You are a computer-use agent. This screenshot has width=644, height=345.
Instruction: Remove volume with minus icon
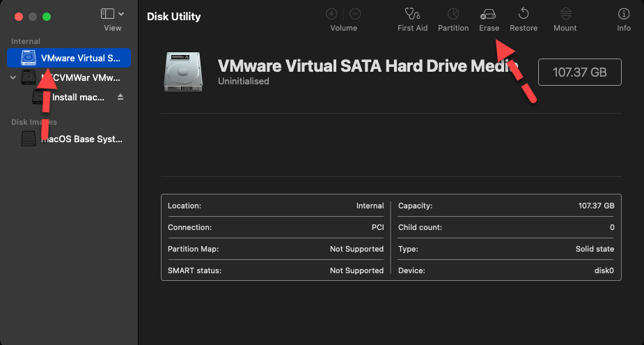click(x=355, y=14)
